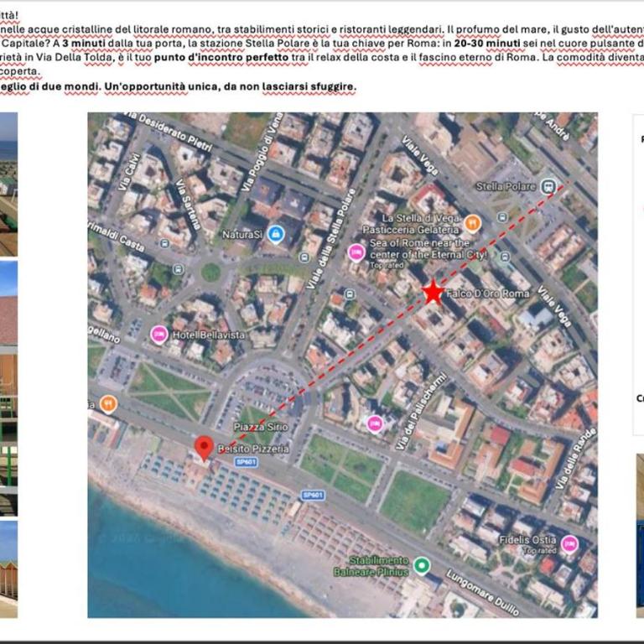Click the 'Piazza Sirio' map label
Viewport: 644px width, 644px height.
(261, 427)
